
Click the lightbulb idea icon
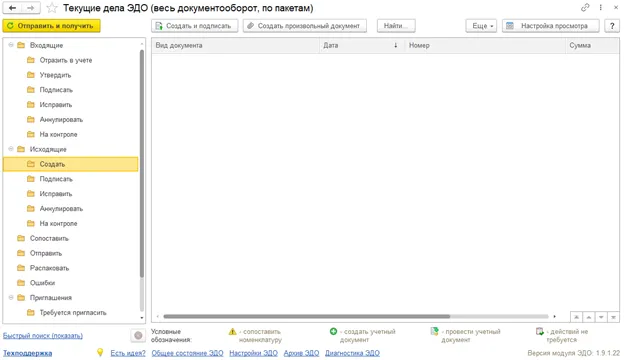click(x=100, y=352)
